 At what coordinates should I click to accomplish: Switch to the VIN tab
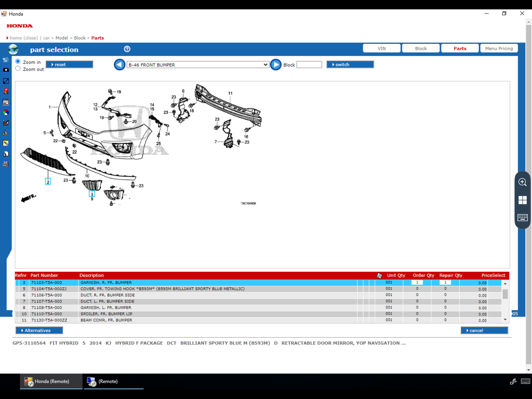(x=382, y=48)
